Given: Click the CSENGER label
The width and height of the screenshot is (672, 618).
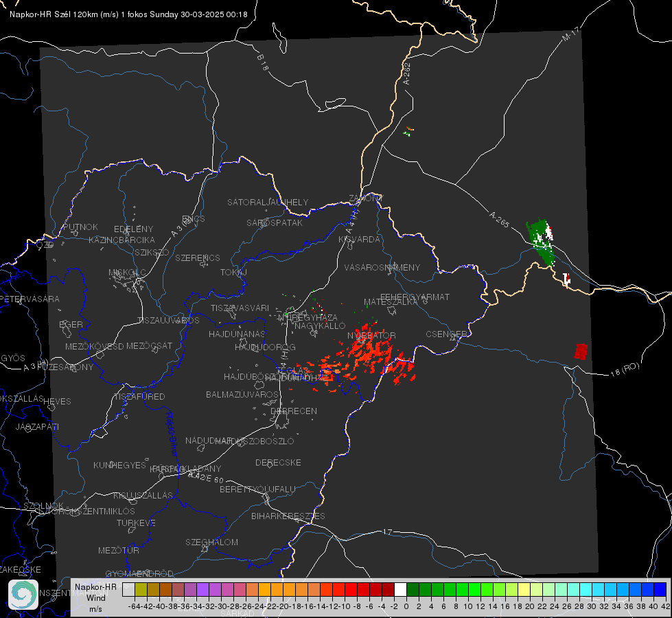Looking at the screenshot, I should (x=446, y=334).
